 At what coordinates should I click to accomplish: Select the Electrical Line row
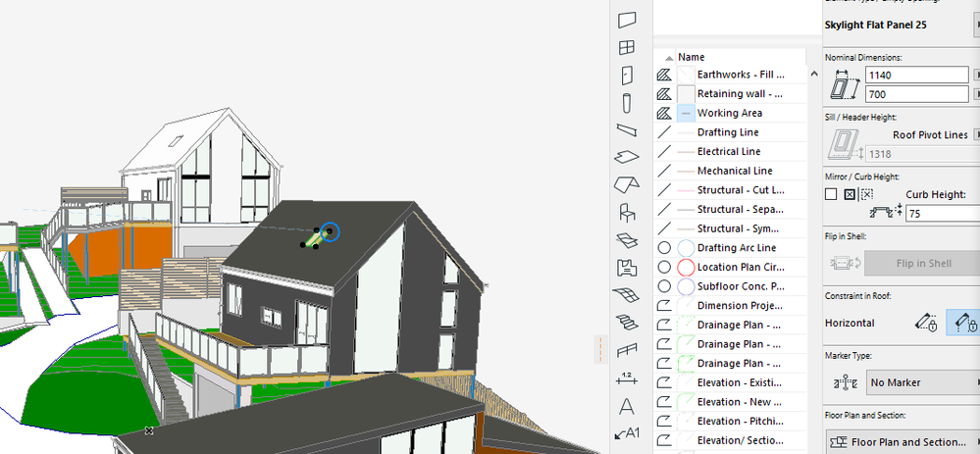click(x=730, y=152)
